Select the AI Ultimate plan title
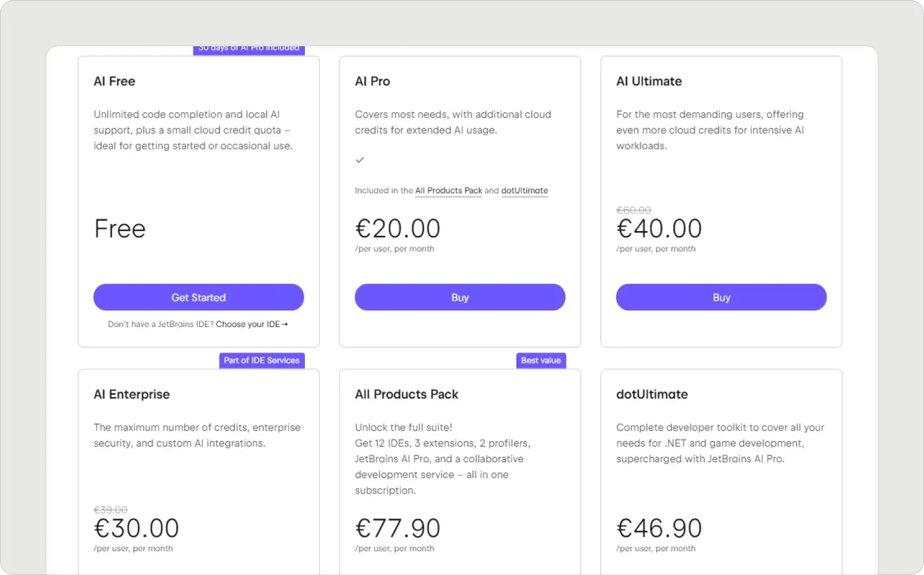The image size is (924, 575). click(x=649, y=81)
